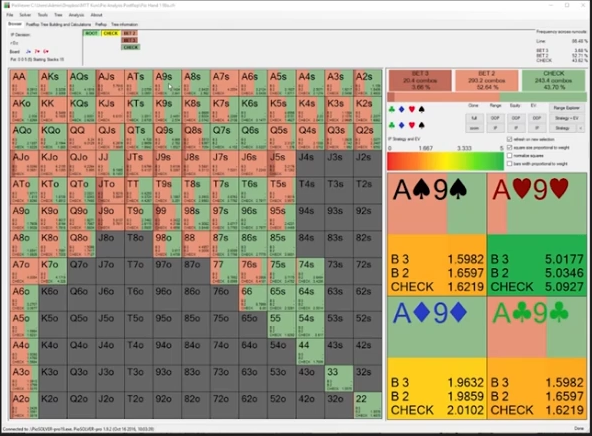Click the IP button under Range
The image size is (592, 436).
pos(495,128)
